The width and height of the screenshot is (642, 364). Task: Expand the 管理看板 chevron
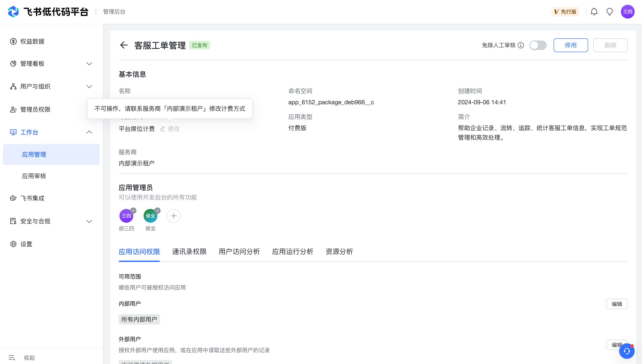point(89,64)
